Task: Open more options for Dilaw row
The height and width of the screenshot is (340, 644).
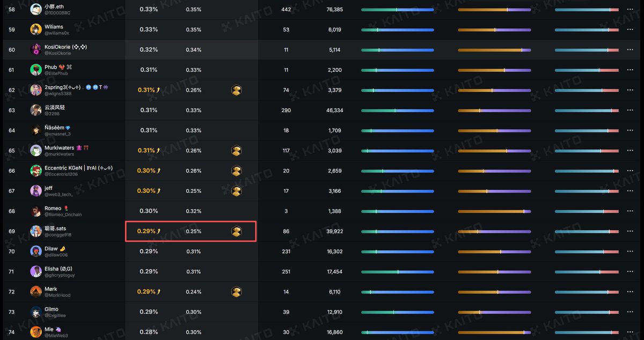Action: 630,251
